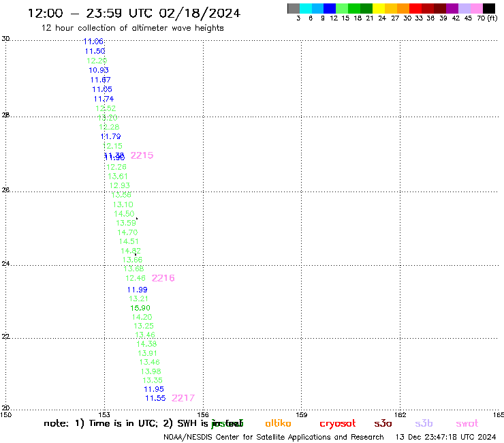The width and height of the screenshot is (504, 443).
Task: Select the 's3a' satellite label
Action: tap(383, 423)
